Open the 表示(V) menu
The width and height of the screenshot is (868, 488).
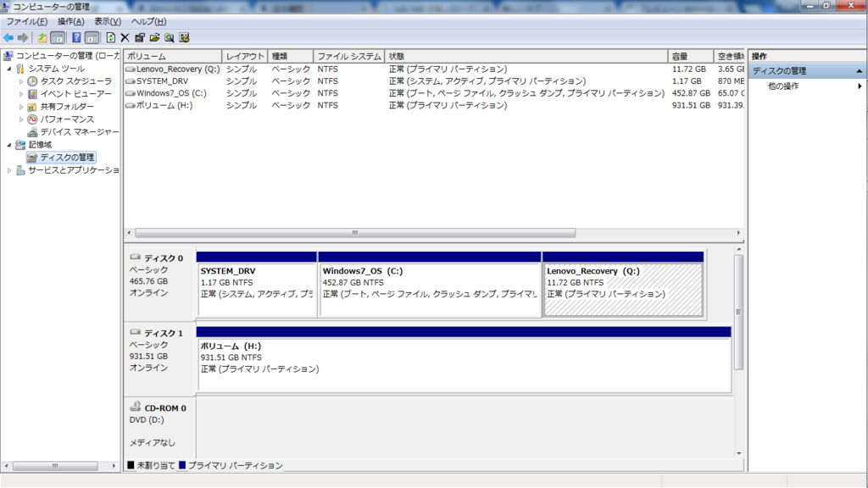(108, 21)
